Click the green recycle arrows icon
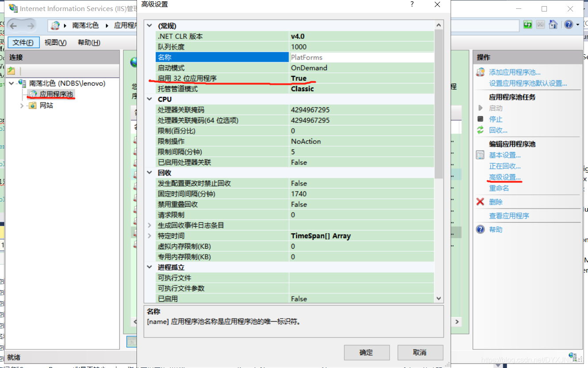588x368 pixels. point(480,130)
